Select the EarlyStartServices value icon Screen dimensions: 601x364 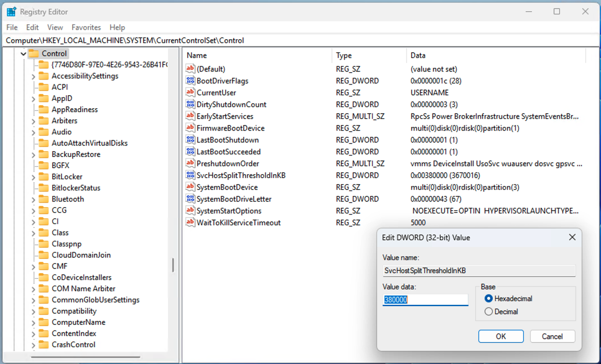[190, 116]
